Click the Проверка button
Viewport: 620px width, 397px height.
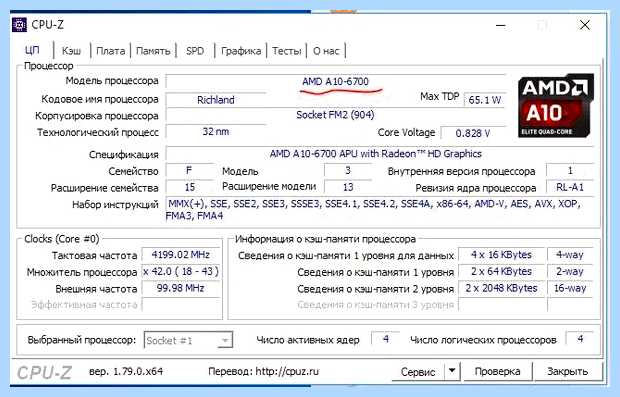497,371
